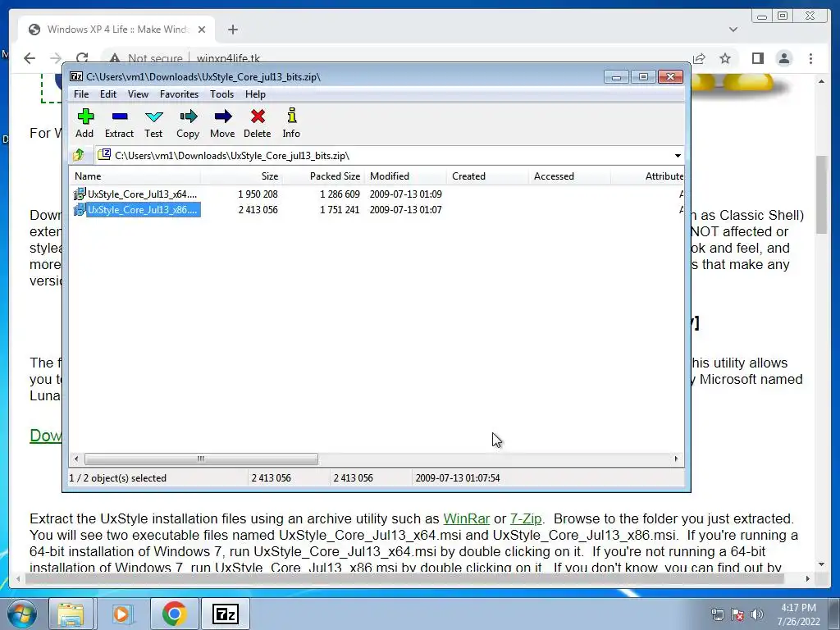
Task: Select the Copy toolbar icon
Action: pyautogui.click(x=188, y=124)
